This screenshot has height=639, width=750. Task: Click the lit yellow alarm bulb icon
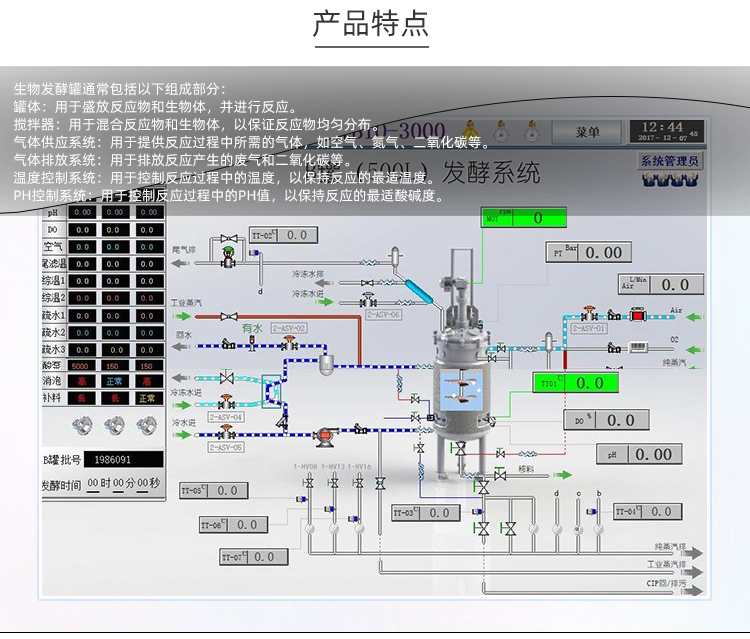(x=469, y=130)
